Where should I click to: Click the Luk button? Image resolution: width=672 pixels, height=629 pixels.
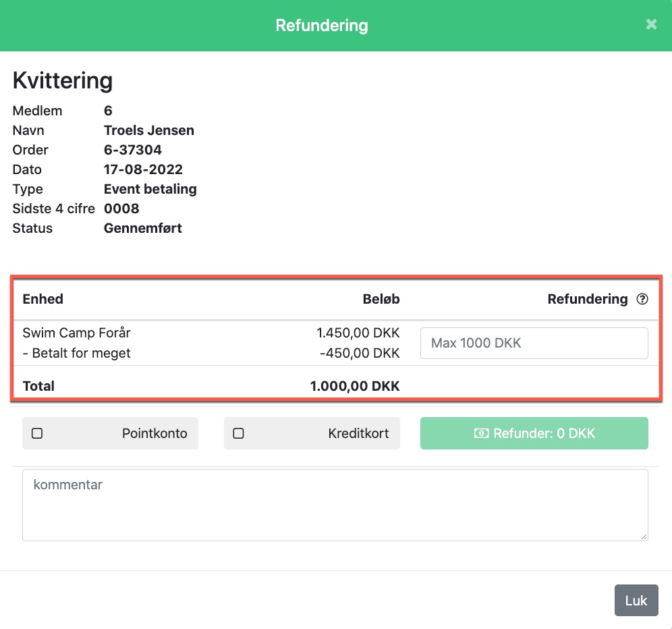(x=636, y=600)
